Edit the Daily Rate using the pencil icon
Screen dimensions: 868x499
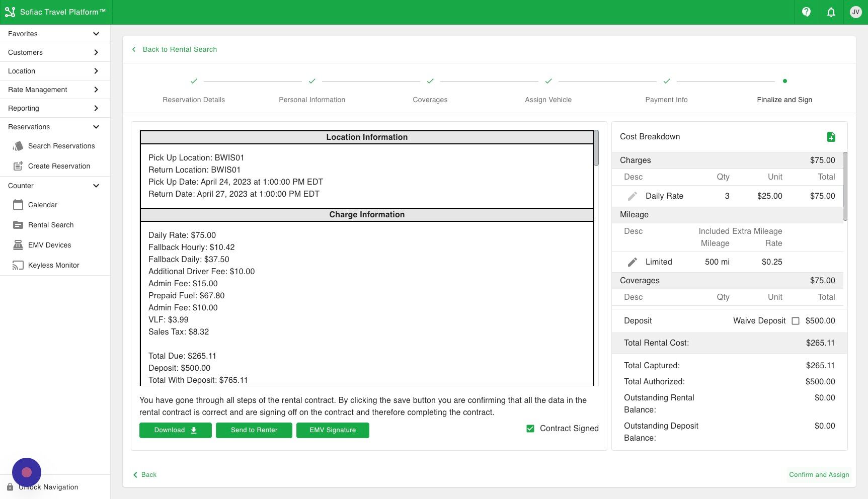coord(632,196)
